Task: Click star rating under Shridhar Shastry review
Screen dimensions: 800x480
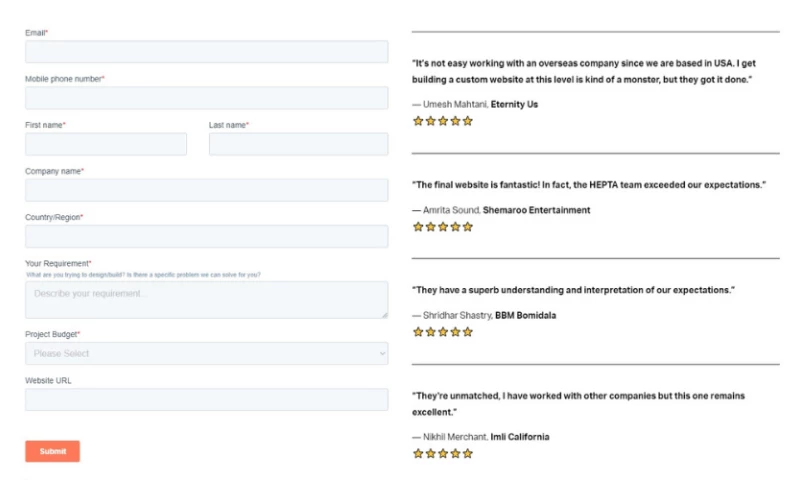Action: [x=443, y=332]
